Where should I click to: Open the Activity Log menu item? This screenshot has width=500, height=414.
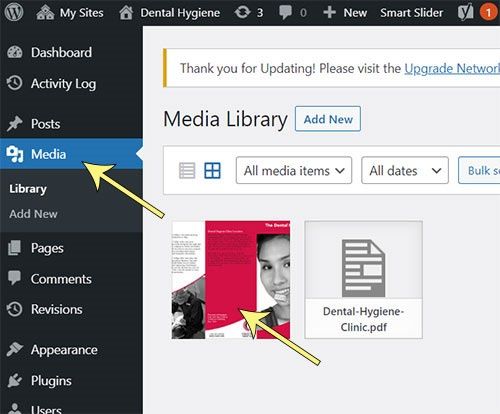(x=63, y=83)
